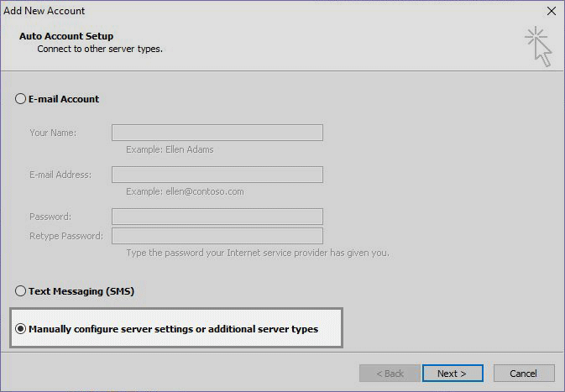The image size is (565, 392).
Task: Click the 'Connect to other server types' subtitle
Action: [x=100, y=50]
